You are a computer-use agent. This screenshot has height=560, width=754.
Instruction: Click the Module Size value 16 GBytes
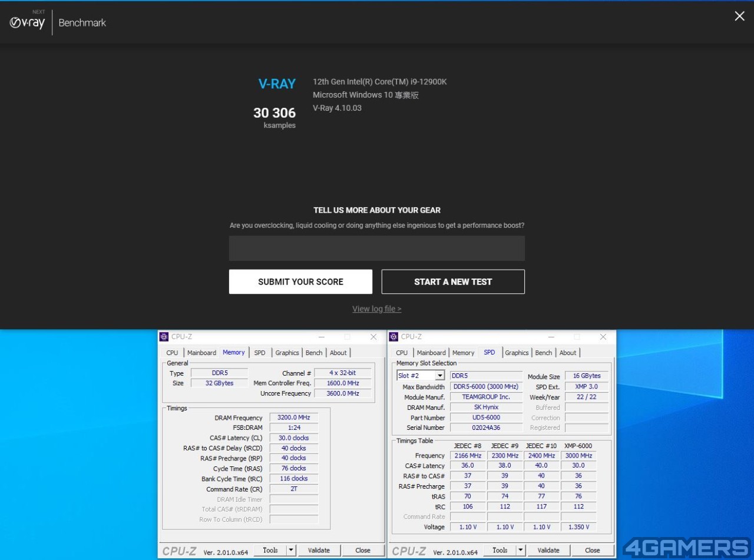pos(587,376)
